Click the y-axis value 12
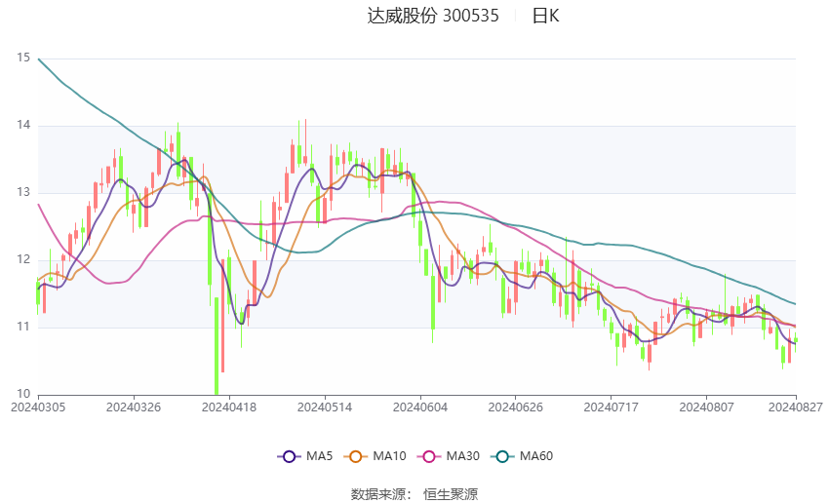The width and height of the screenshot is (829, 504). coord(23,259)
